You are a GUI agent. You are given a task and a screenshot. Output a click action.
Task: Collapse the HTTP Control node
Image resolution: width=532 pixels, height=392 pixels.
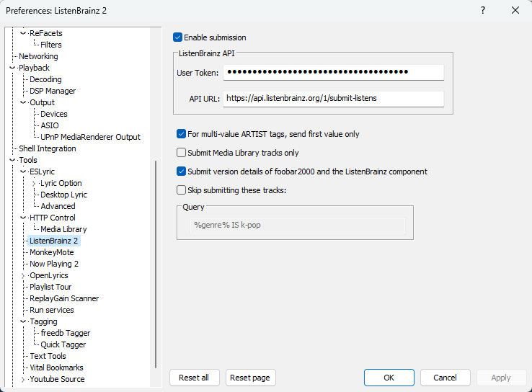pos(23,218)
